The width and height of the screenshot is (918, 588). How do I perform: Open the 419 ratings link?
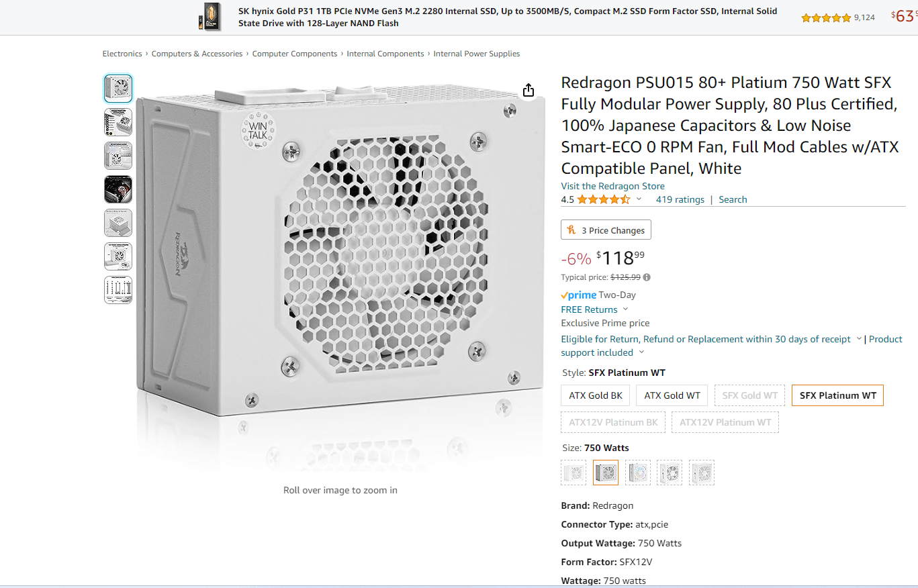(x=680, y=199)
